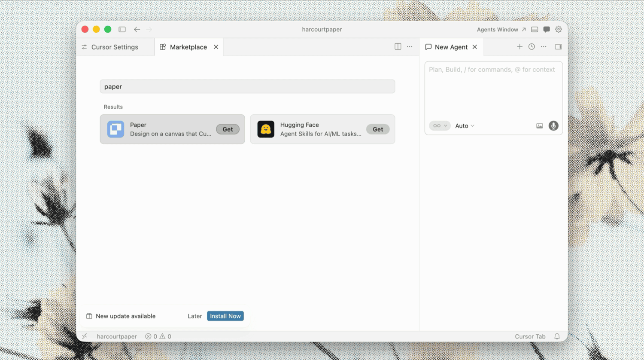The image size is (644, 360).
Task: Click Cursor Tab in status bar
Action: [x=530, y=336]
